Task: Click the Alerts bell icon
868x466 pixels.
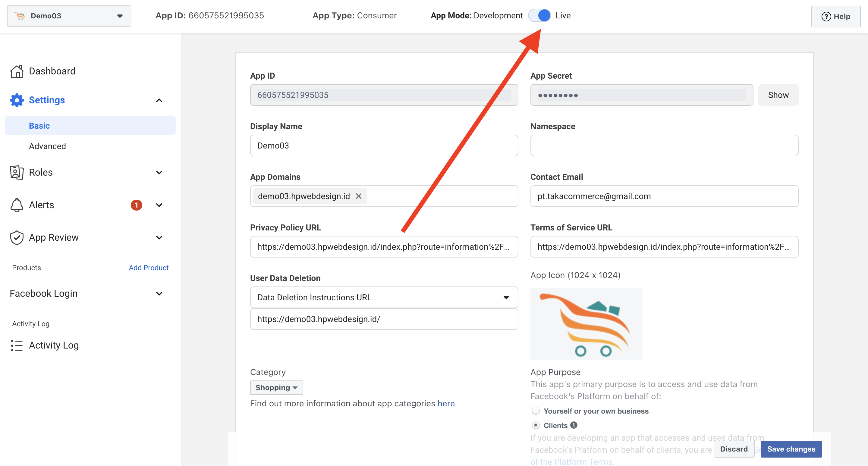Action: [x=17, y=205]
